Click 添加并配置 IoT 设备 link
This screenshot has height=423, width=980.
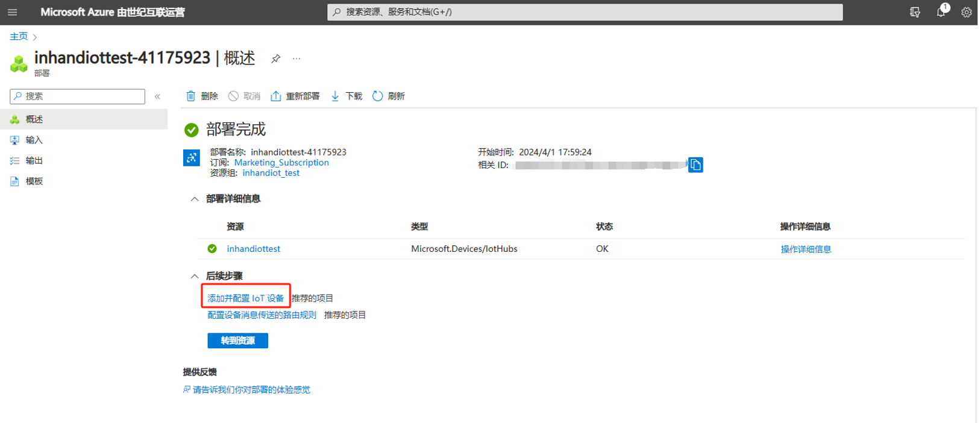[x=246, y=298]
